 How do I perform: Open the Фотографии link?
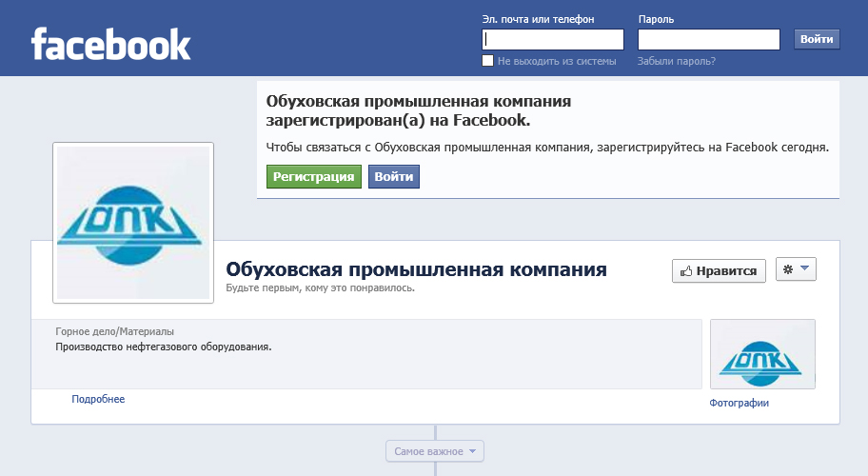pyautogui.click(x=739, y=403)
